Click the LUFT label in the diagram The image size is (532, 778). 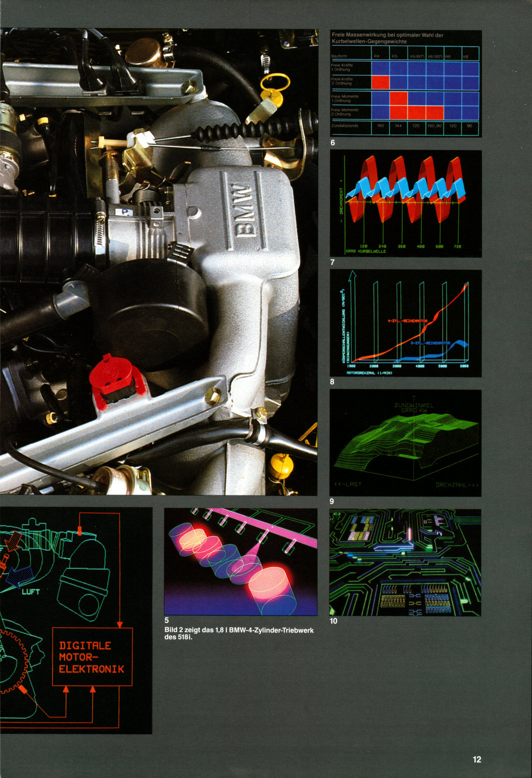[31, 592]
